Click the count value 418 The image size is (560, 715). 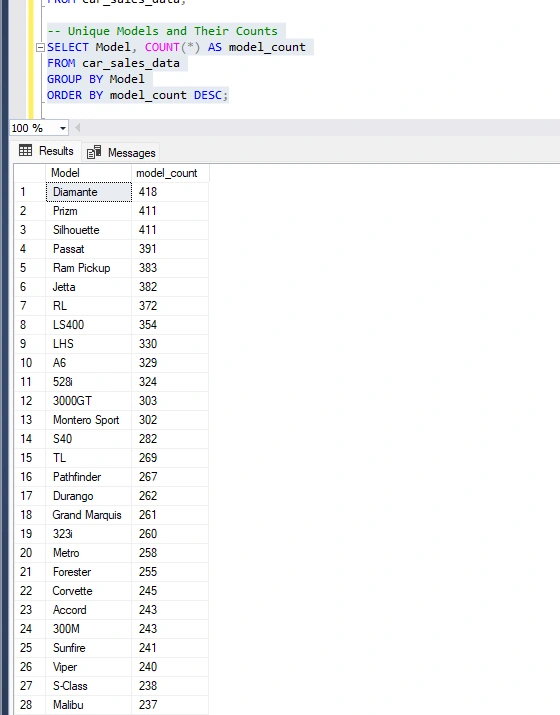170,192
